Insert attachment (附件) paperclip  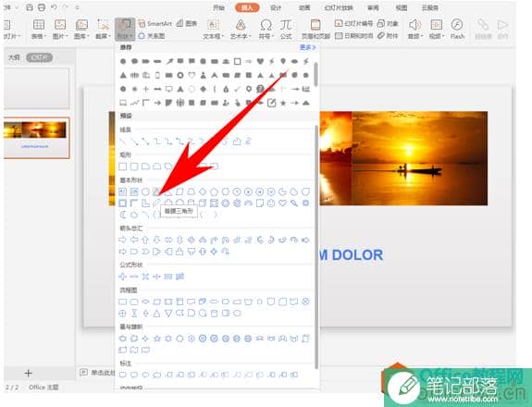point(388,35)
